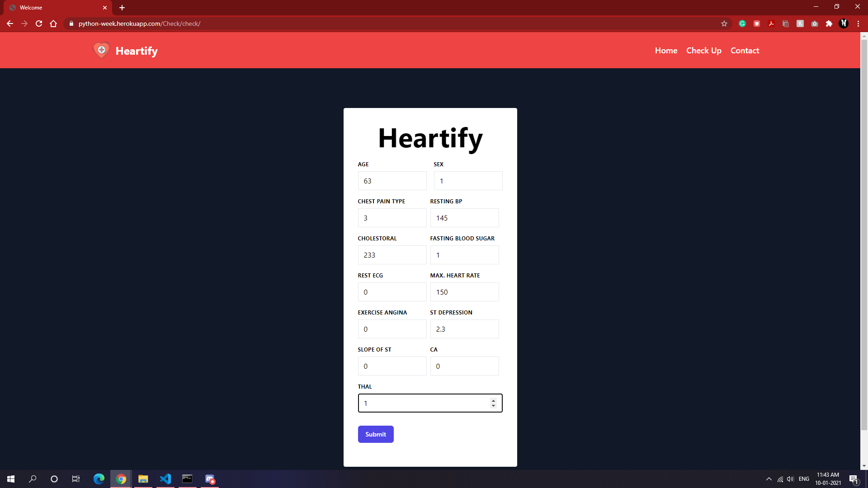This screenshot has width=868, height=488.
Task: Go to the Home nav link
Action: tap(666, 51)
